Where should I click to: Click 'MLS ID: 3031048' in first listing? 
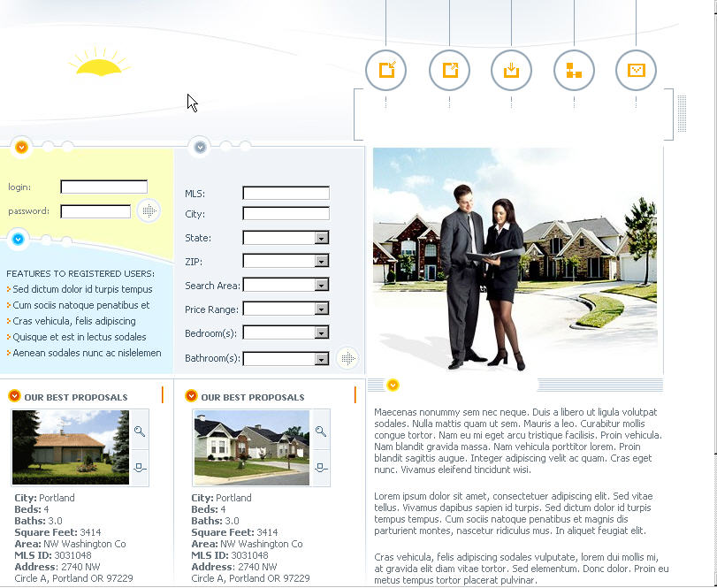click(x=52, y=555)
